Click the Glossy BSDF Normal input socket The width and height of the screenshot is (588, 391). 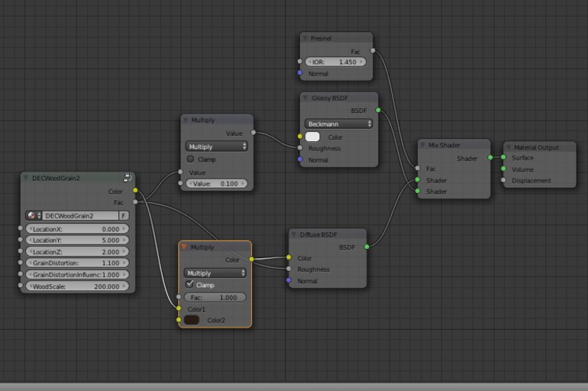300,160
